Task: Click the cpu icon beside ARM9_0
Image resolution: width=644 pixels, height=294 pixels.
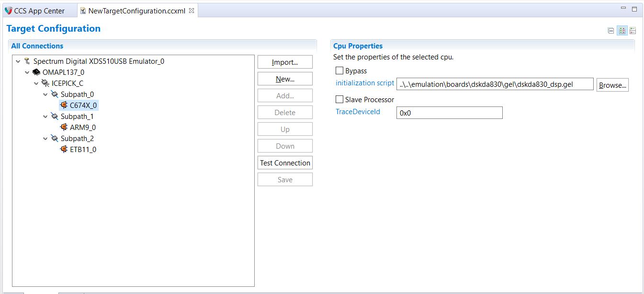Action: [64, 128]
